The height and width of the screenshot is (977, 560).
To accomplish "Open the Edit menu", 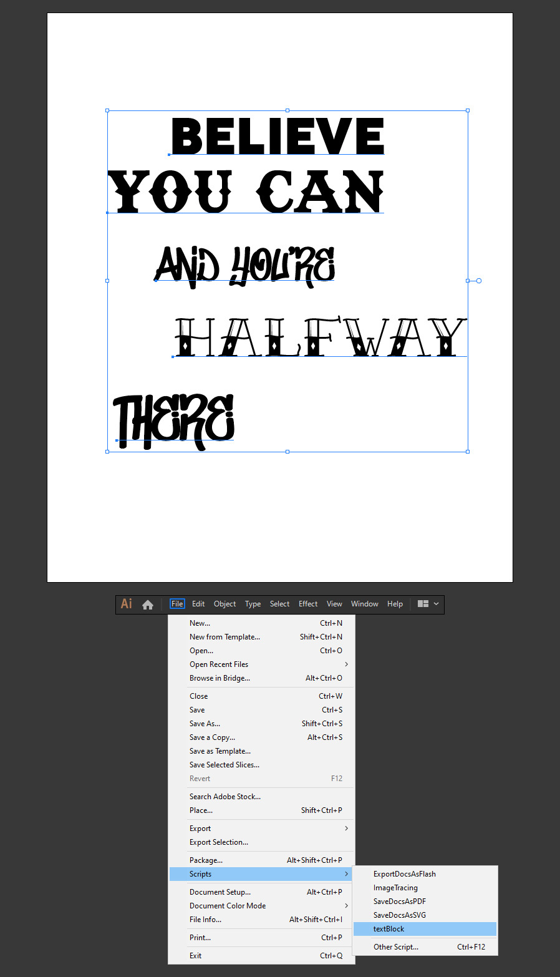I will 198,604.
